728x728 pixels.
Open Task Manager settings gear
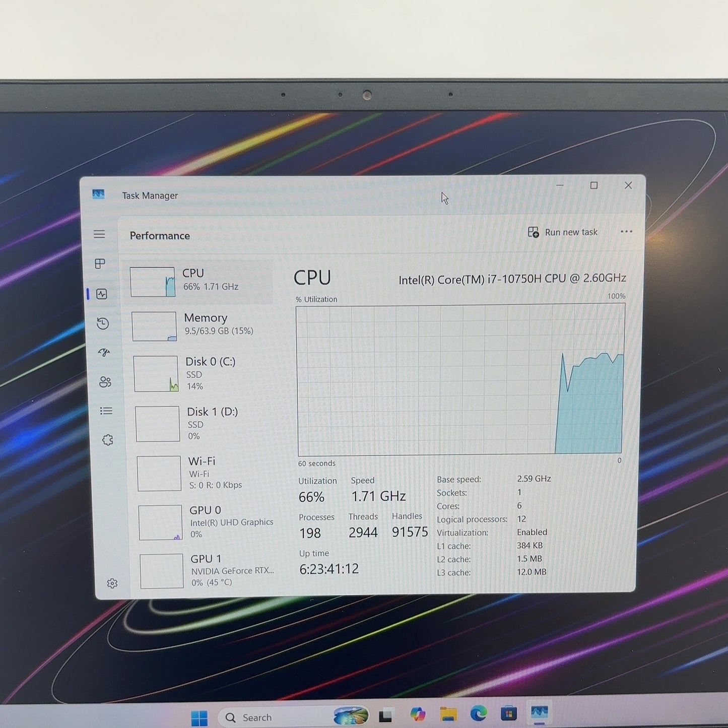[112, 583]
